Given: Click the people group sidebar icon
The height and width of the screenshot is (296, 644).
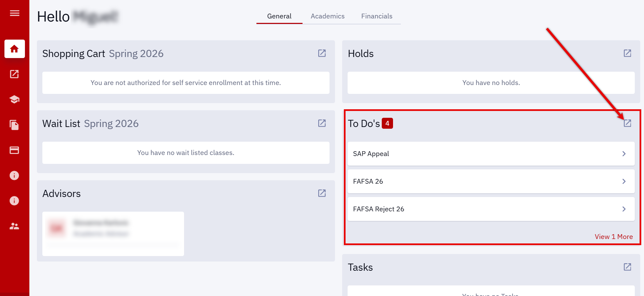Looking at the screenshot, I should pyautogui.click(x=14, y=226).
